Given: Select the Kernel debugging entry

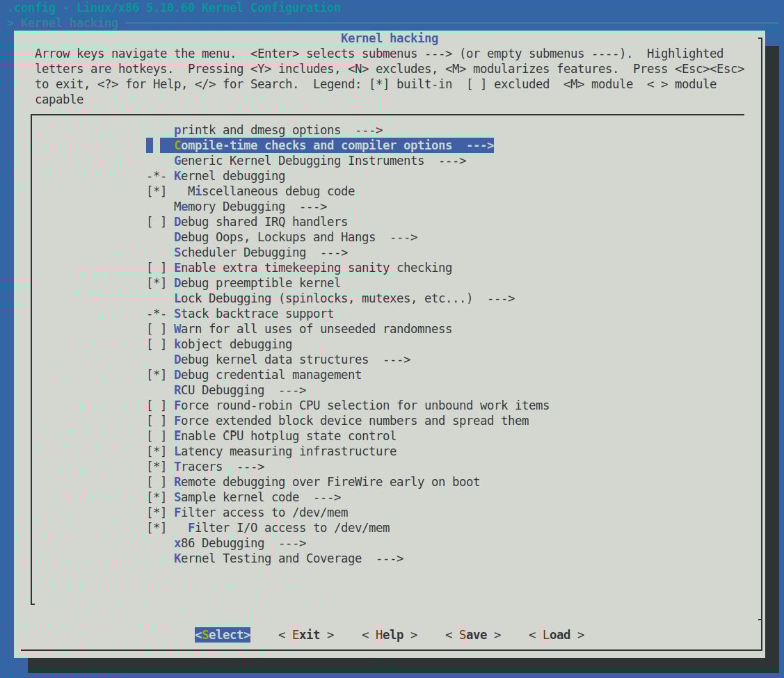Looking at the screenshot, I should coord(230,176).
